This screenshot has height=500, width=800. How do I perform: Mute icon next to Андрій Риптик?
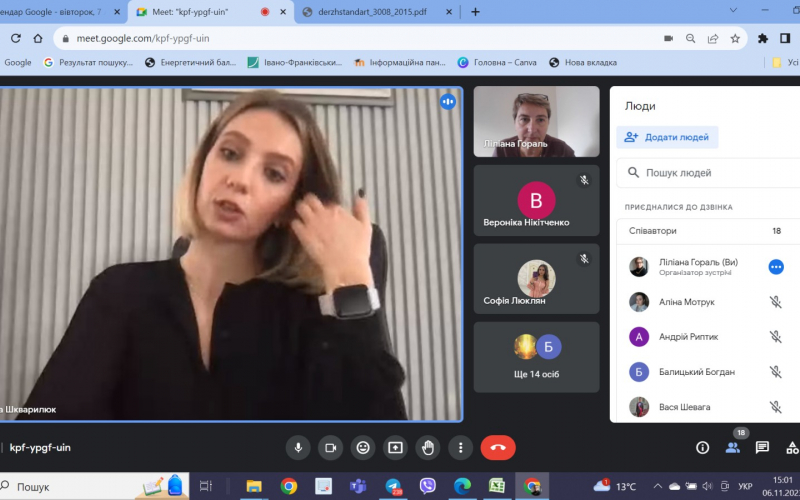click(776, 337)
